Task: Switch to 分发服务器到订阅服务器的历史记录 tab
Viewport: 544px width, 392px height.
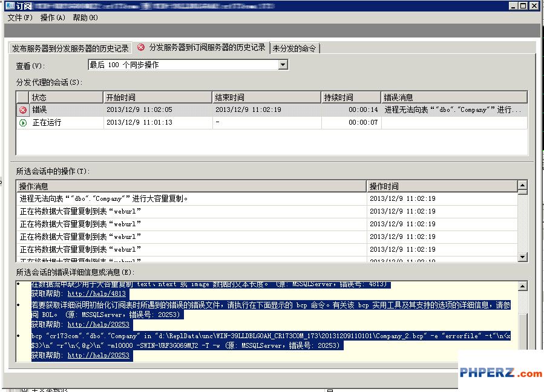Action: (x=202, y=48)
